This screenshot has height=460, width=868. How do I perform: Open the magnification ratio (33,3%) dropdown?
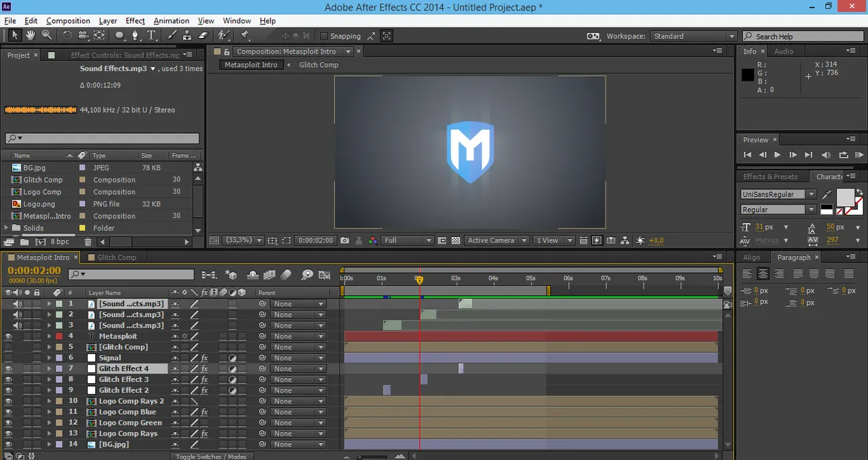[243, 240]
